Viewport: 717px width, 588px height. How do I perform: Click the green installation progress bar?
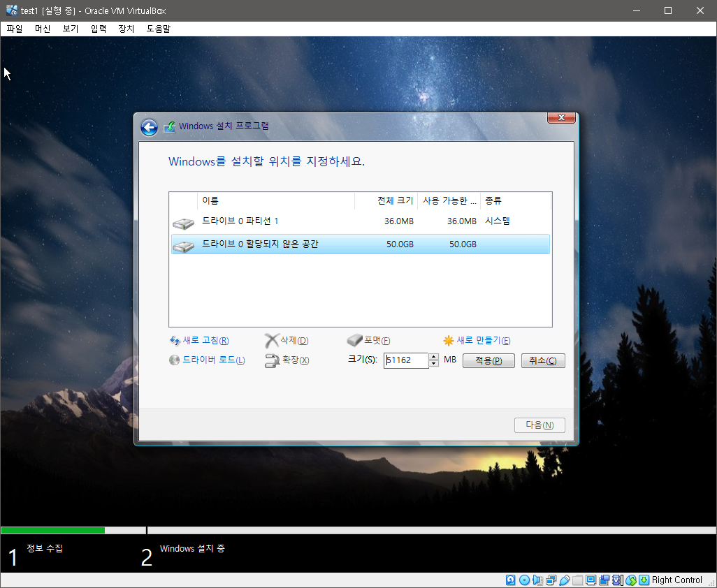tap(52, 531)
